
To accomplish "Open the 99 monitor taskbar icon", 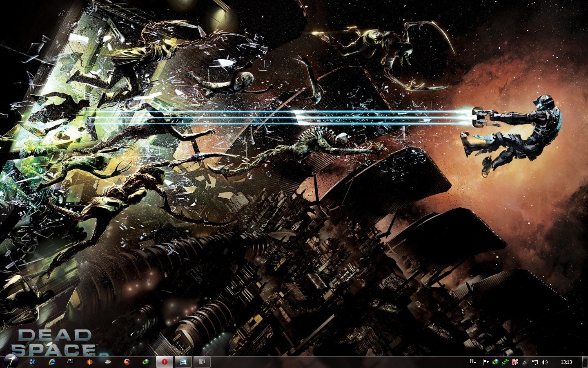I will [x=70, y=362].
